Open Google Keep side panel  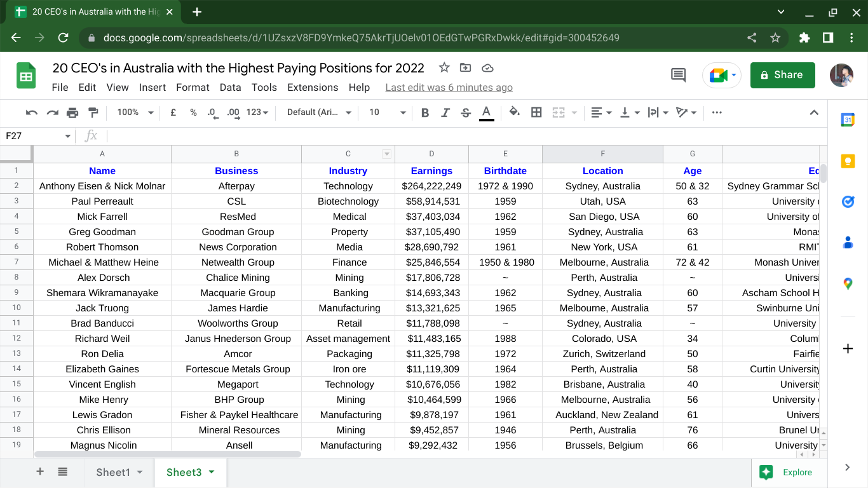[848, 161]
